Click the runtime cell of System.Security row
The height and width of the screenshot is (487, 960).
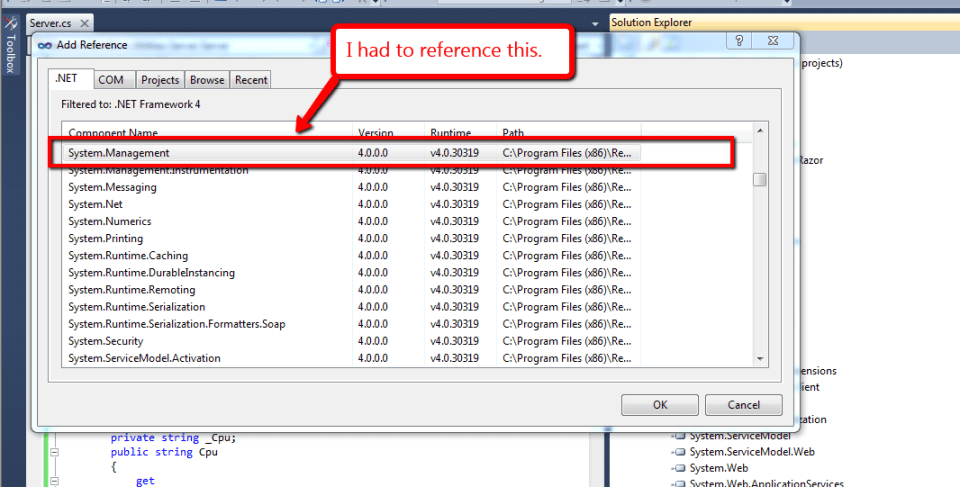tap(454, 342)
